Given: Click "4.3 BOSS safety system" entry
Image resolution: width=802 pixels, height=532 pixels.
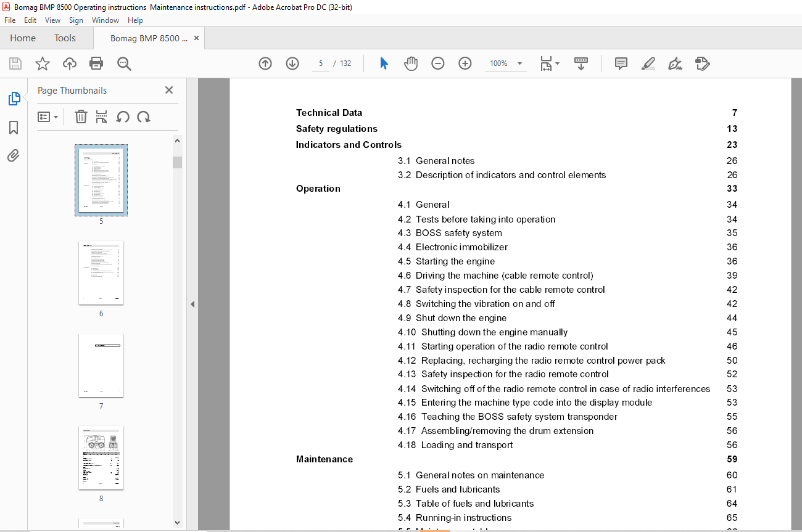Looking at the screenshot, I should tap(450, 233).
